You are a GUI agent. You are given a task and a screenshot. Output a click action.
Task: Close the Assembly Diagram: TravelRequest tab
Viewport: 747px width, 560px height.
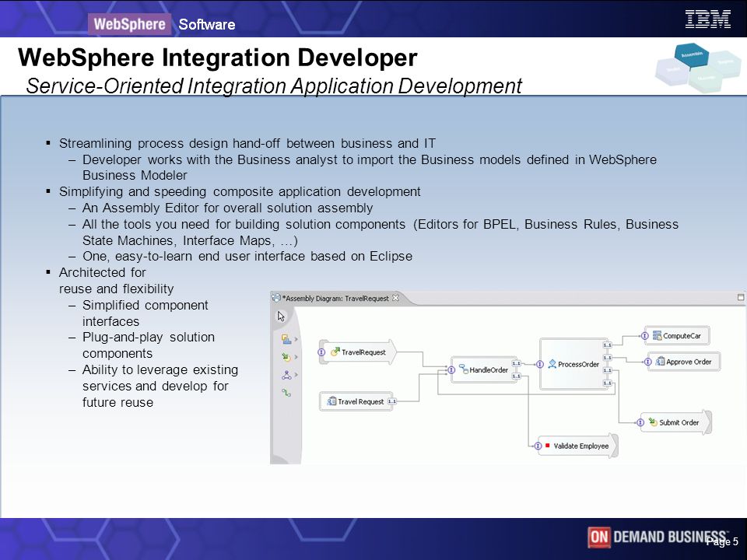pyautogui.click(x=395, y=298)
